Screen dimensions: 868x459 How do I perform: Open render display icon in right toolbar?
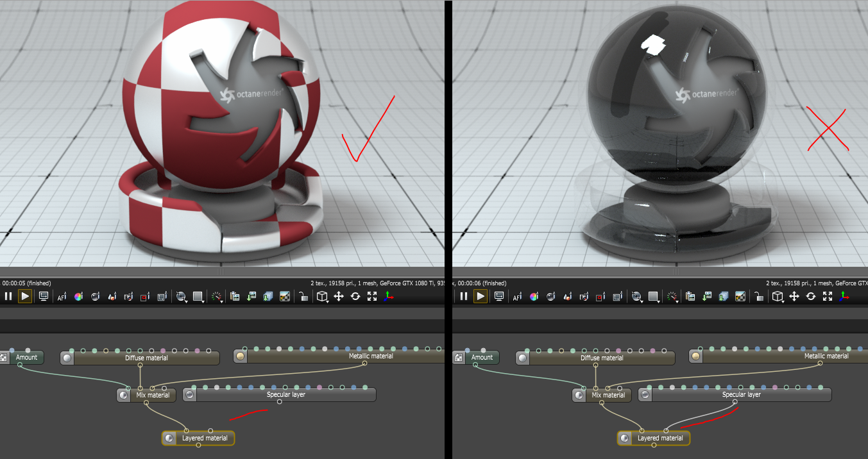(499, 296)
